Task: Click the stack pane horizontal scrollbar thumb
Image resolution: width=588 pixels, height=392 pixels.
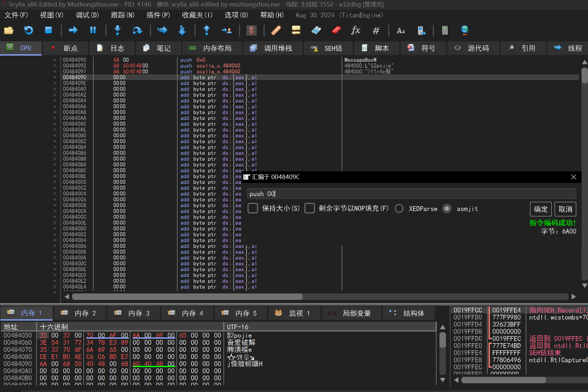Action: [x=504, y=380]
